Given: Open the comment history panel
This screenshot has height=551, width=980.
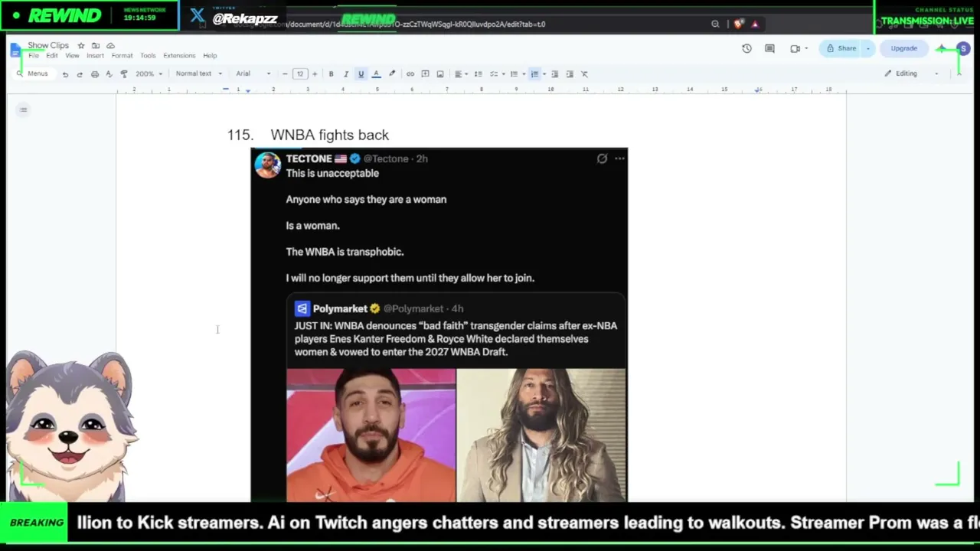Looking at the screenshot, I should click(x=770, y=48).
